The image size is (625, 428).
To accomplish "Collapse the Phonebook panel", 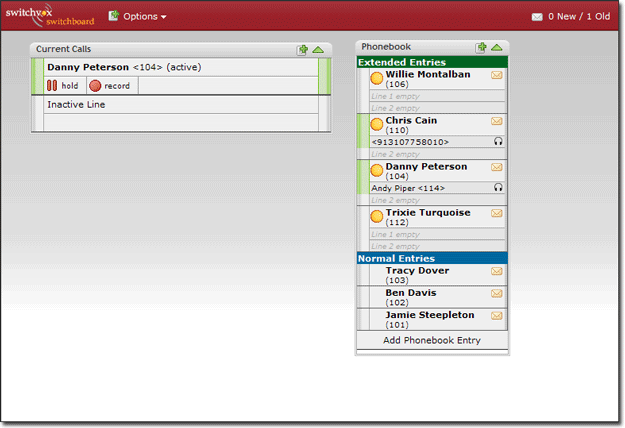I will pyautogui.click(x=497, y=47).
